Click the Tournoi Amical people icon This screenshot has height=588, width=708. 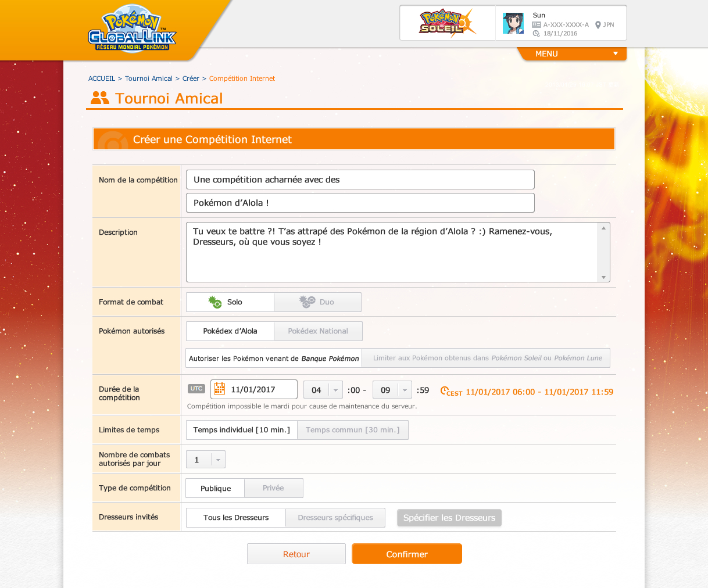[x=100, y=98]
